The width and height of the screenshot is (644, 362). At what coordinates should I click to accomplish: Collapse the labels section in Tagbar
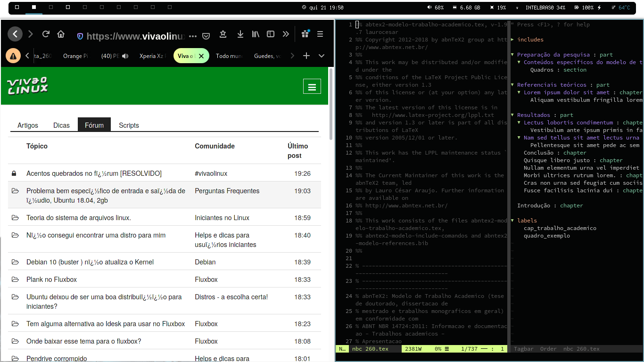click(x=512, y=221)
